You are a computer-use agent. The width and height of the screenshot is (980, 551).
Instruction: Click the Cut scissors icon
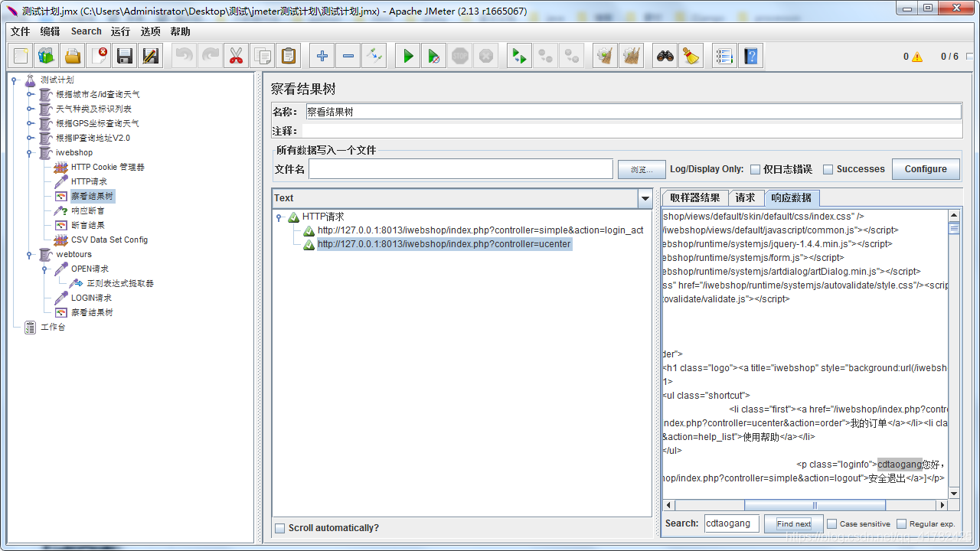(x=236, y=56)
